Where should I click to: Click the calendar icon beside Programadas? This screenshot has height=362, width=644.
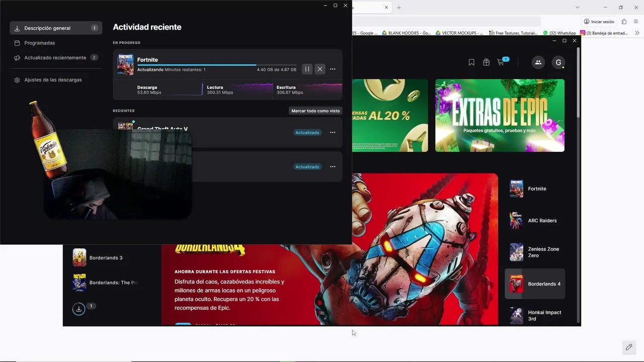[x=17, y=43]
